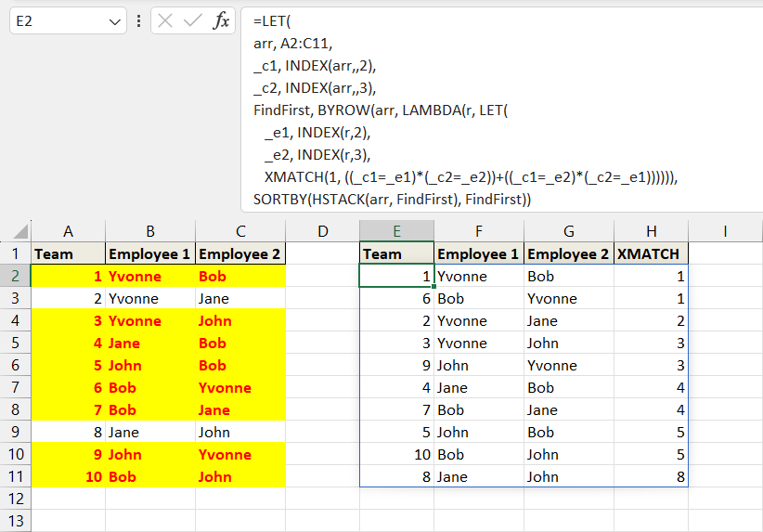Cancel formula entry with the X icon

click(165, 21)
